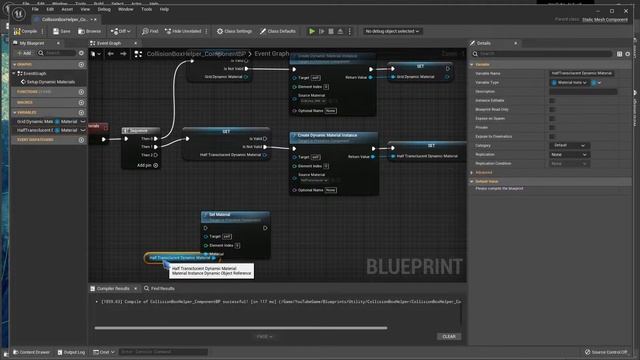
Task: Compile the blueprint with the Compile button
Action: (x=25, y=31)
